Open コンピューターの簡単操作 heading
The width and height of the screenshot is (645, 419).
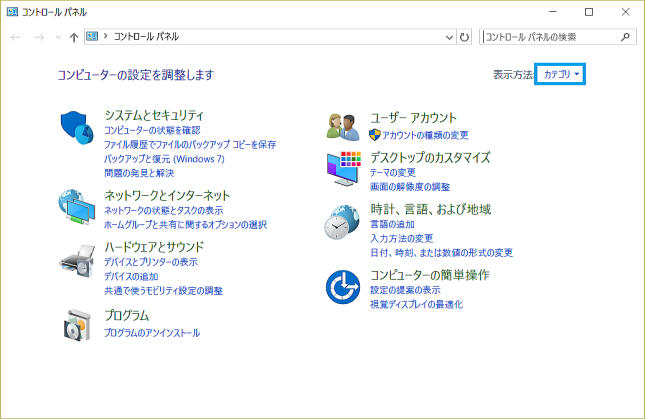click(x=430, y=275)
